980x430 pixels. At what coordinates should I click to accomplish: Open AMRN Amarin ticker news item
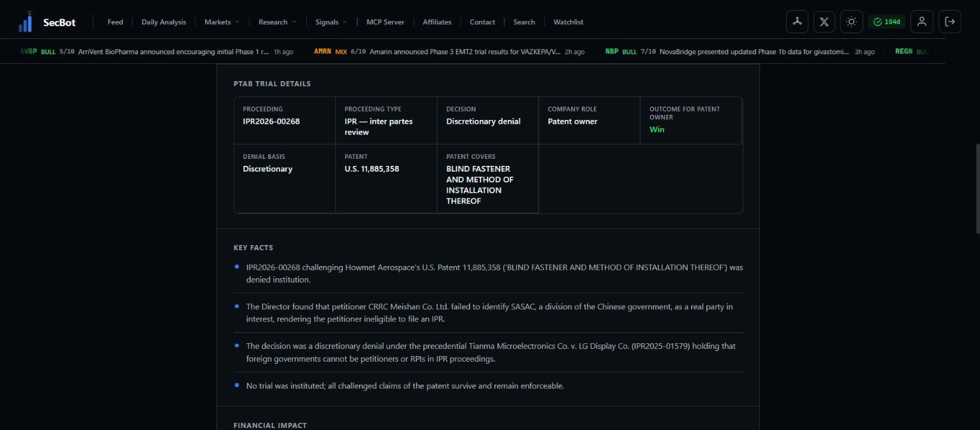tap(449, 52)
